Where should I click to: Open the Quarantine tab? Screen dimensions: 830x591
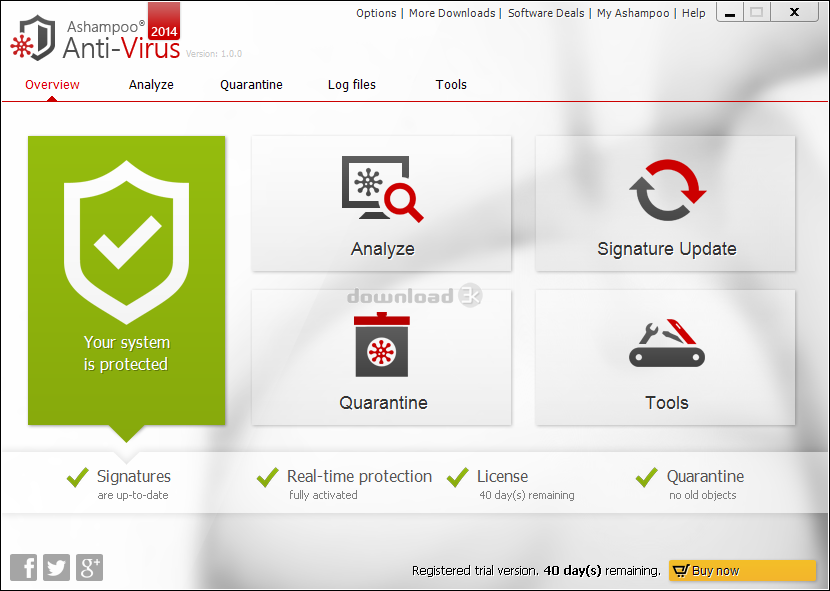coord(251,85)
